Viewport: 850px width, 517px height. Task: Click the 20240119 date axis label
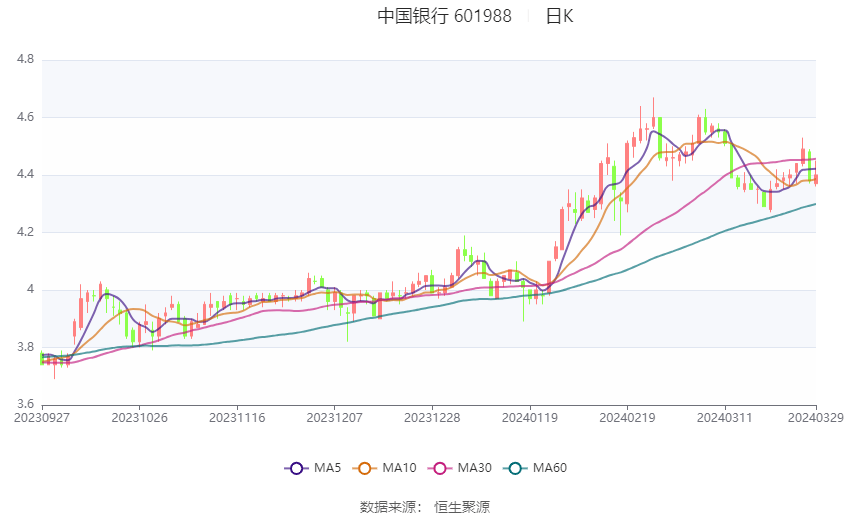pos(530,418)
